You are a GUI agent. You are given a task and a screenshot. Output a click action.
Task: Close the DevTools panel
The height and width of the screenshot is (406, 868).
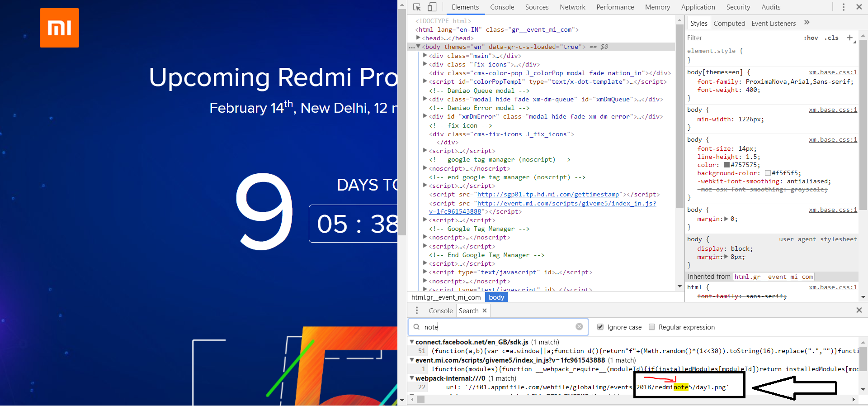859,7
